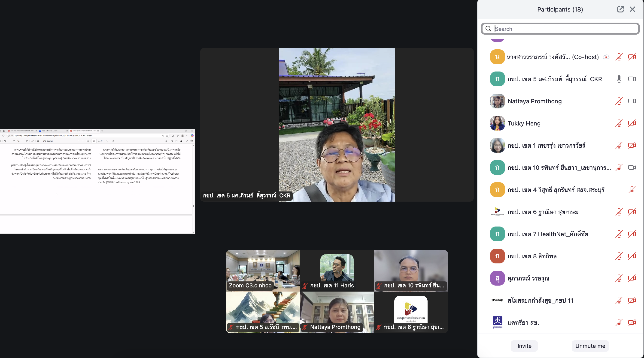Click microphone icon for กขป. เขต 5 ผศ.ภิรมย์

click(x=619, y=79)
